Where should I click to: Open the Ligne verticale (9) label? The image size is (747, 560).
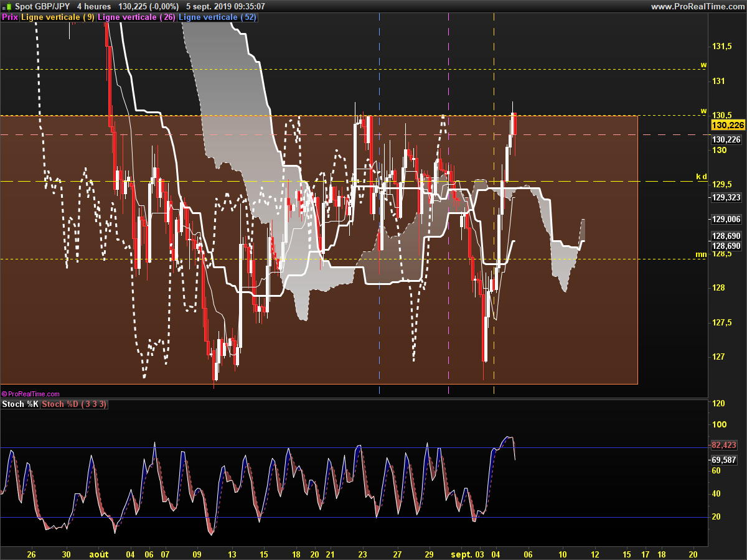click(x=58, y=17)
